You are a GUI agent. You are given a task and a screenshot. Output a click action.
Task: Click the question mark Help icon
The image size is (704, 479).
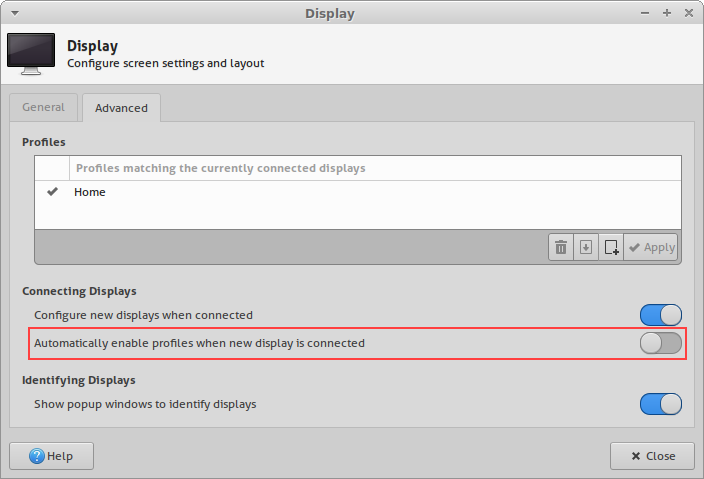coord(37,456)
